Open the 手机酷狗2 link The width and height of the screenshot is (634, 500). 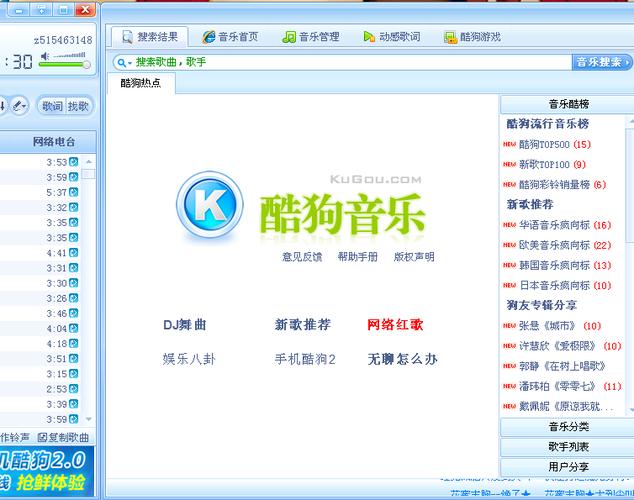(x=305, y=359)
